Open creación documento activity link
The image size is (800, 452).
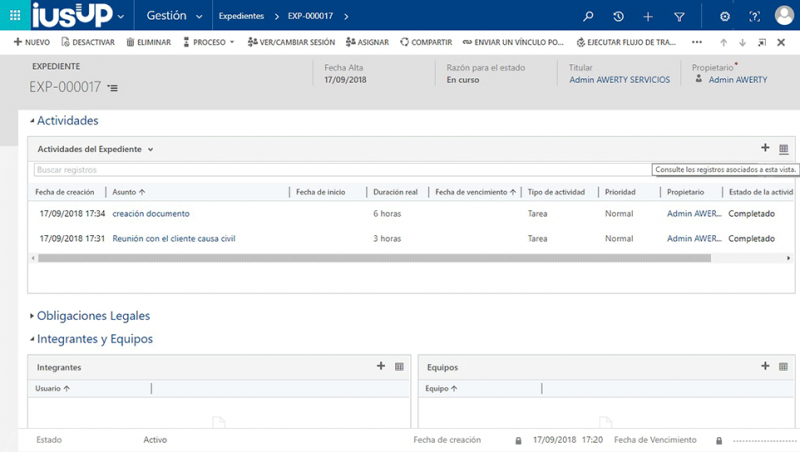pyautogui.click(x=151, y=214)
